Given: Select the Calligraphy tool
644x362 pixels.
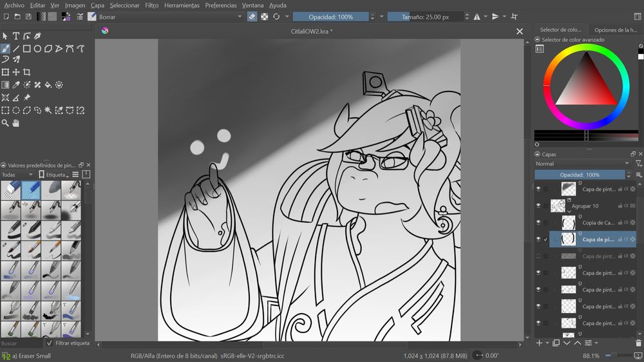Looking at the screenshot, I should 37,36.
